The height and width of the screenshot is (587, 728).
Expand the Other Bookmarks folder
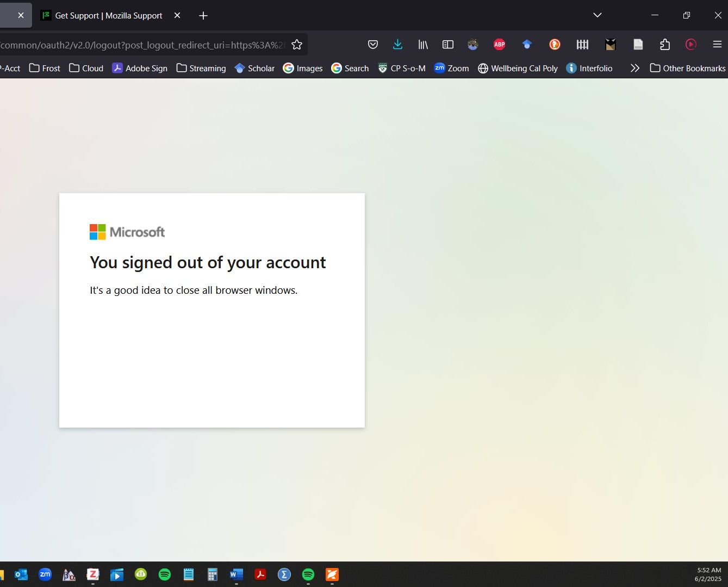688,68
